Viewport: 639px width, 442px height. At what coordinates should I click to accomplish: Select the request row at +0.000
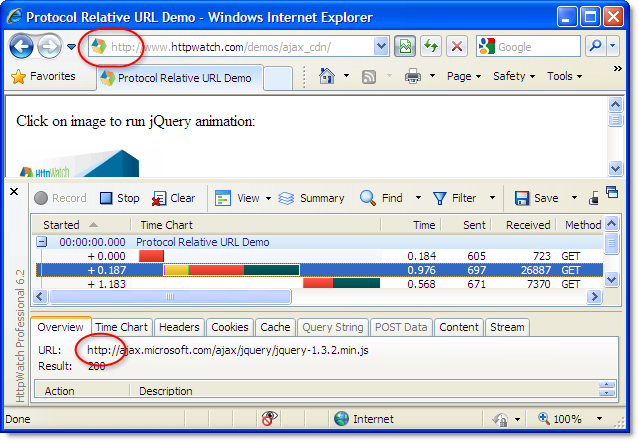[x=320, y=256]
